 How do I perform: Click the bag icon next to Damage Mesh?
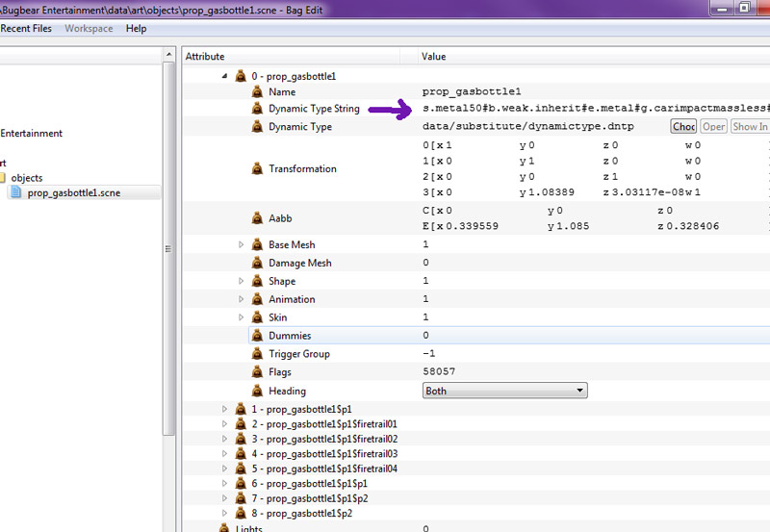point(257,263)
